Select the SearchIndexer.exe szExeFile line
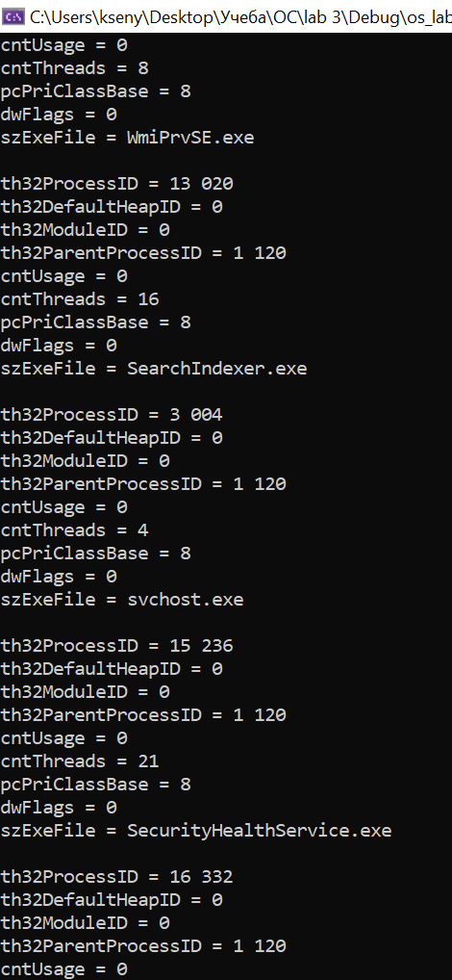This screenshot has height=980, width=452. coord(154,369)
